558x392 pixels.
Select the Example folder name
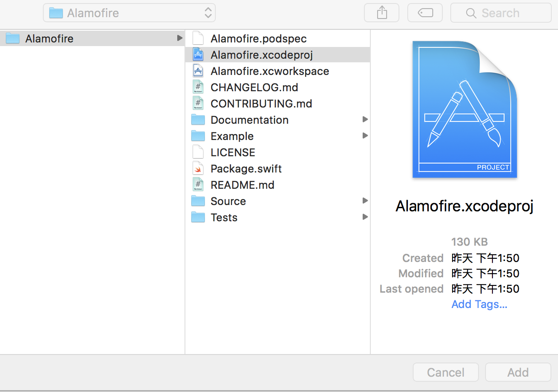232,136
